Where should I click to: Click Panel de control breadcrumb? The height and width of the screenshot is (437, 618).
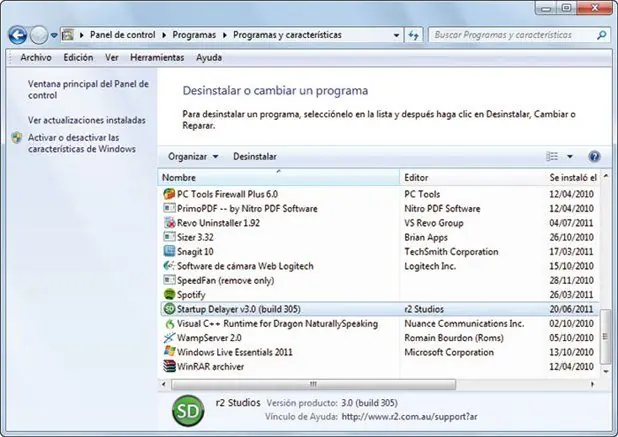pos(123,35)
